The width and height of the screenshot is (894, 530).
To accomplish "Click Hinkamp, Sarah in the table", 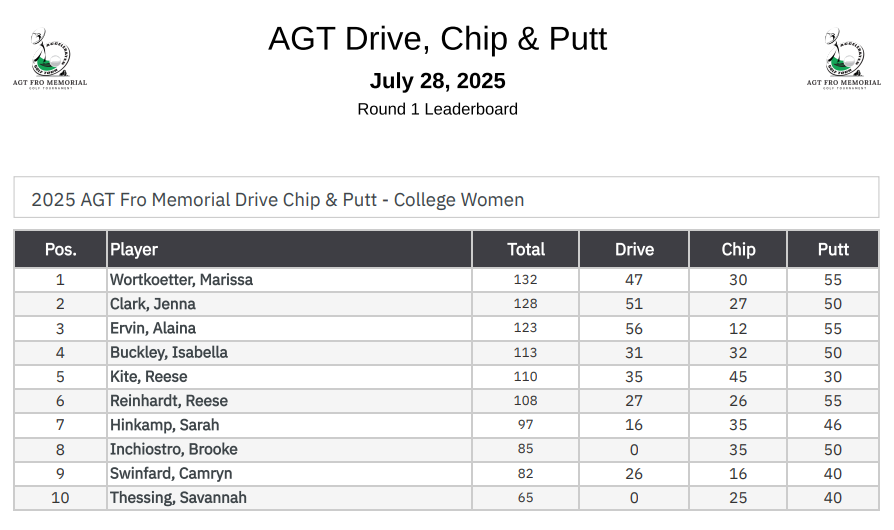I will [x=164, y=425].
